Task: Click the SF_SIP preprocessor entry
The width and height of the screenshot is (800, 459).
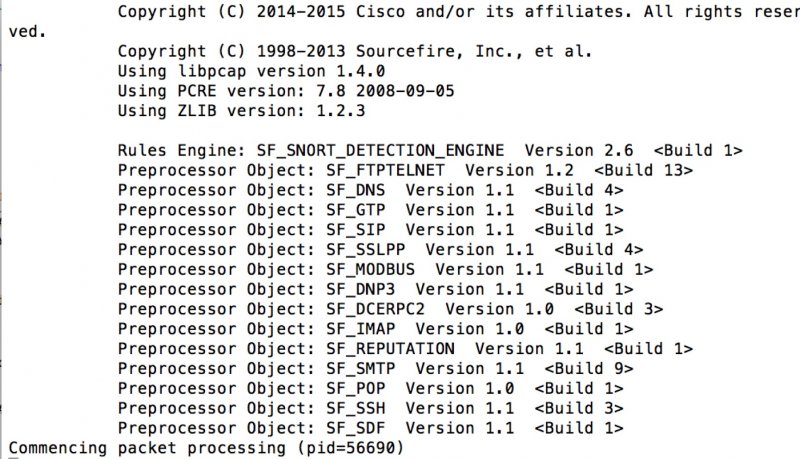Action: [x=370, y=231]
